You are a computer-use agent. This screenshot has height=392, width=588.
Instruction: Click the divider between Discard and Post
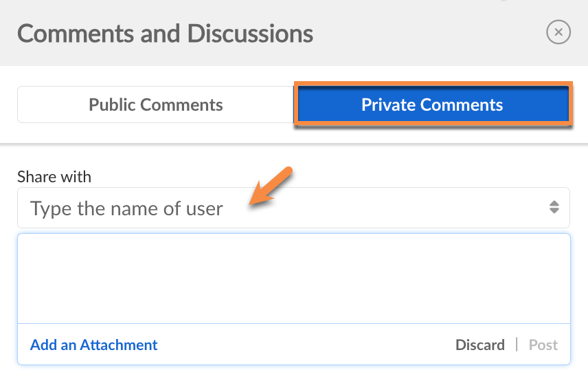tap(517, 345)
